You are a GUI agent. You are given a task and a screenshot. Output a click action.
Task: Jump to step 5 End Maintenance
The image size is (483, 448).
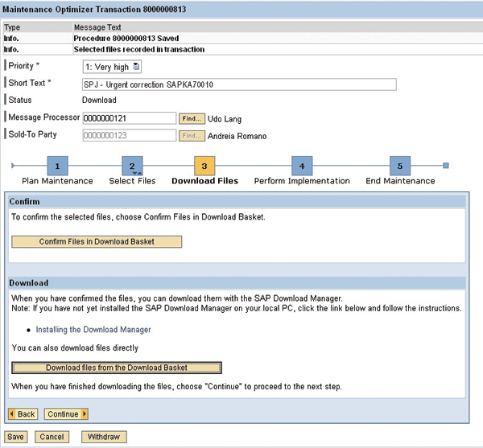tap(400, 166)
